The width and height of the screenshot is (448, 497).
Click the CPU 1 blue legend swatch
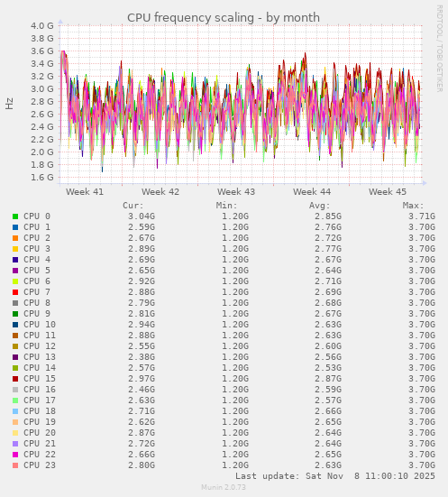tap(15, 227)
